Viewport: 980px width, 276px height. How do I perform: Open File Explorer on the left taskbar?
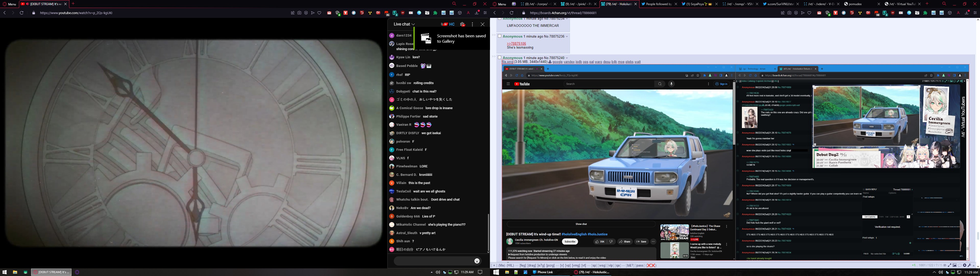15,272
